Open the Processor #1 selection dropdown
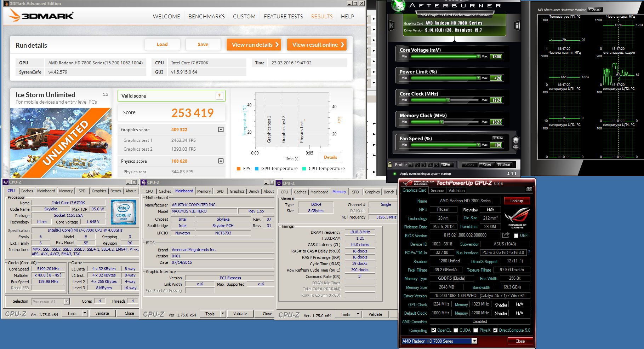The height and width of the screenshot is (349, 644). click(x=67, y=302)
